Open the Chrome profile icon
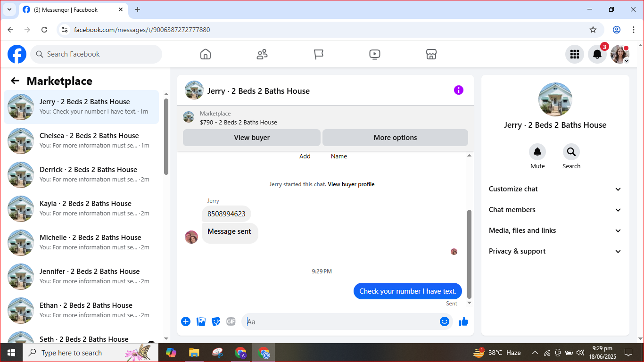 617,30
